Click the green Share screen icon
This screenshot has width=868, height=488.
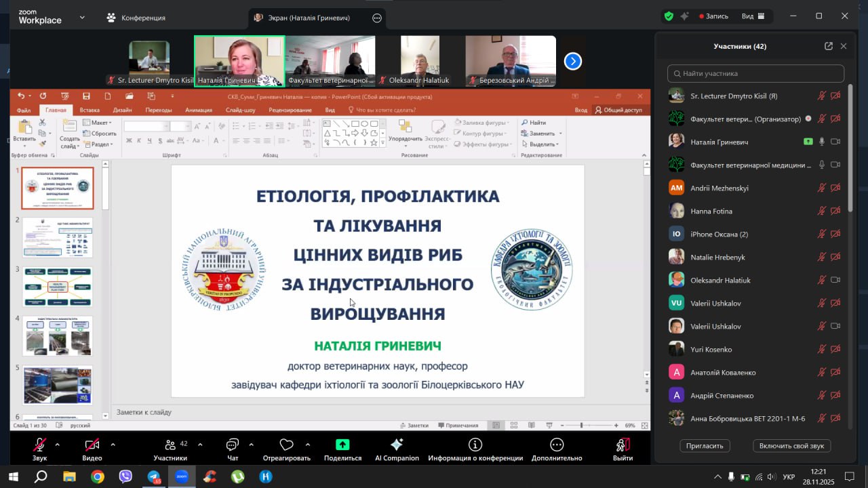point(342,445)
